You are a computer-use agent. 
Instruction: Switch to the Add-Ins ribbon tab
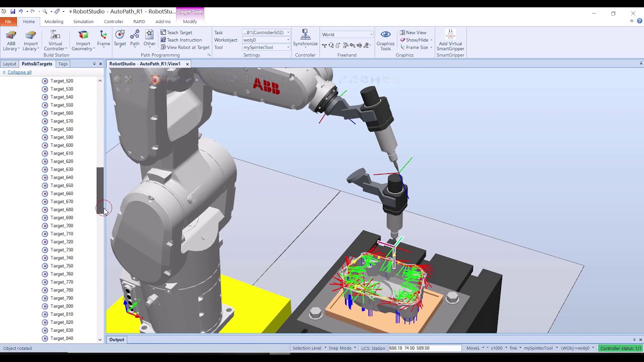click(x=163, y=22)
